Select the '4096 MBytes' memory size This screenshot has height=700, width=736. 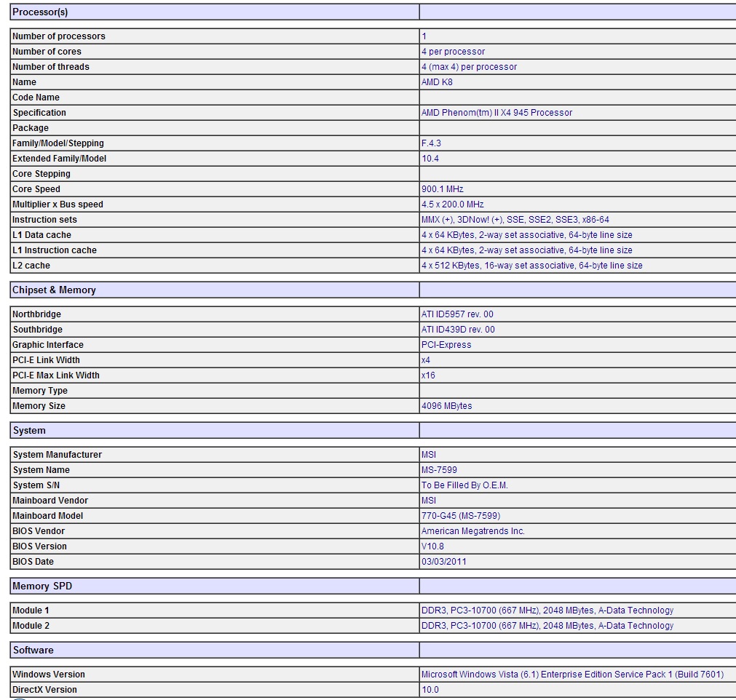(x=446, y=406)
